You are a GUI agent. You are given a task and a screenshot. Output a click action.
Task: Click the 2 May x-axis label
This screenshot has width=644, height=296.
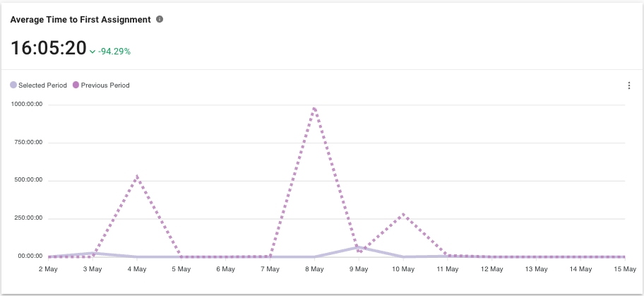tap(48, 269)
